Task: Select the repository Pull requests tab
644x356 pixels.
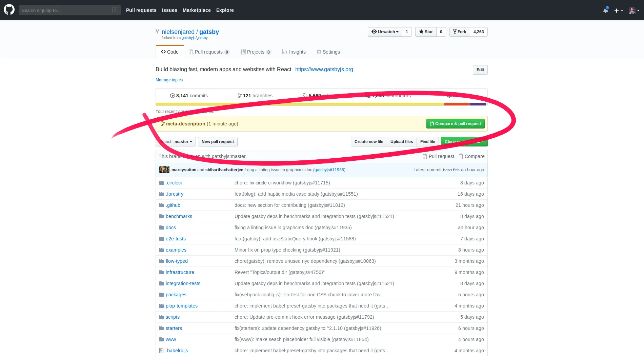Action: (x=209, y=52)
